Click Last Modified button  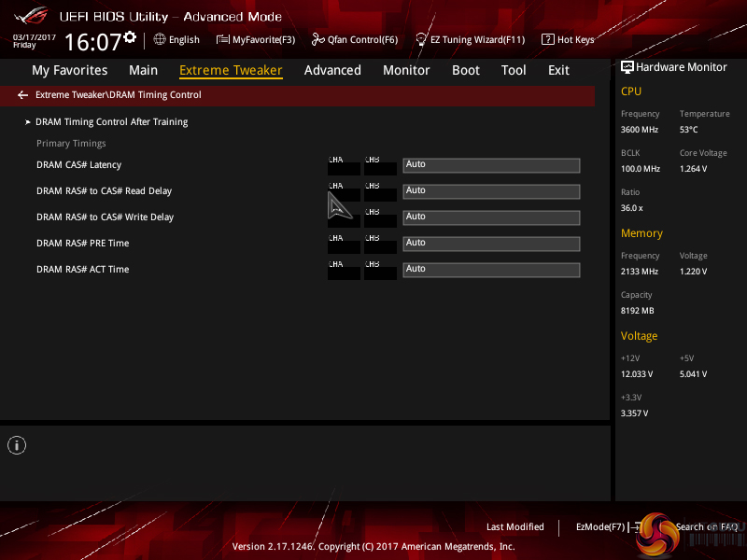(x=515, y=527)
